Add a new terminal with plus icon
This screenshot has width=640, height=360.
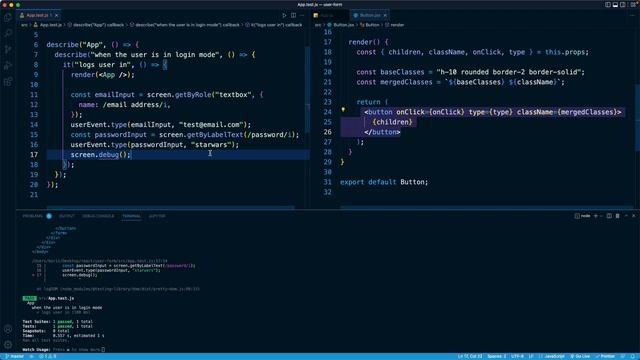596,216
